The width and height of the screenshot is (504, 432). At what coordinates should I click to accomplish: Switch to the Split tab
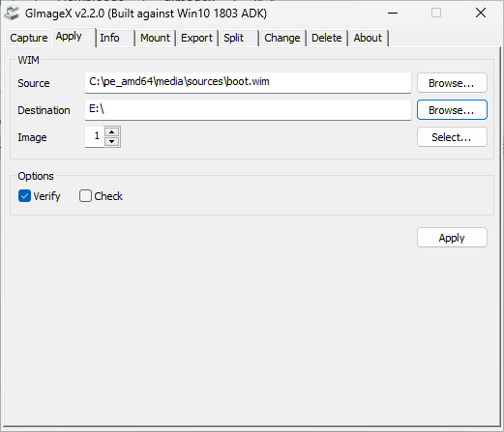click(x=239, y=38)
